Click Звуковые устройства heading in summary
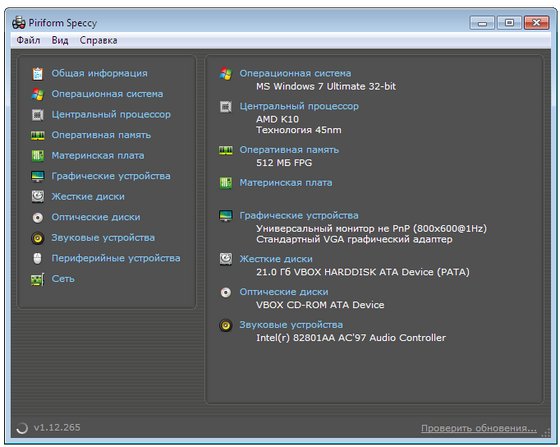The height and width of the screenshot is (447, 560). point(291,325)
